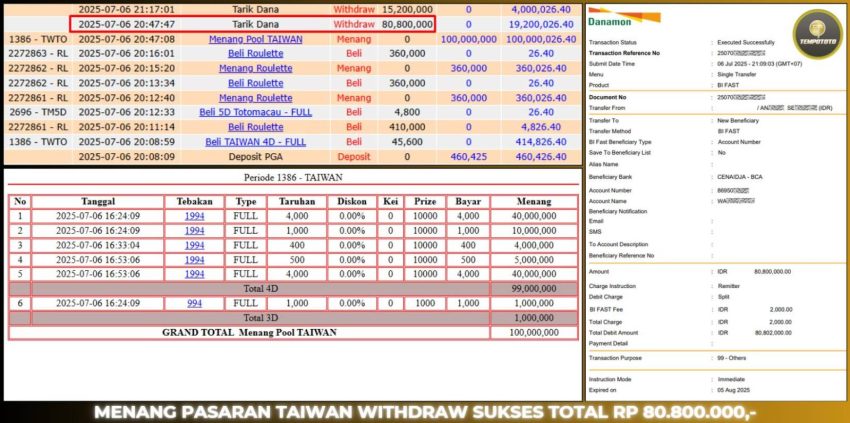The width and height of the screenshot is (850, 423).
Task: Select balance 19,200,026.40
Action: click(541, 24)
